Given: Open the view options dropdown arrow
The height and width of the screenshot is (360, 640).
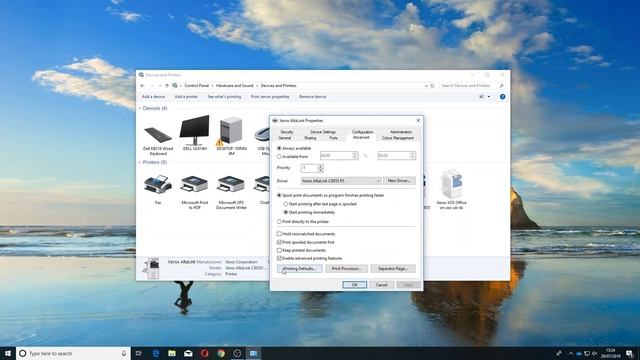Looking at the screenshot, I should pos(489,97).
